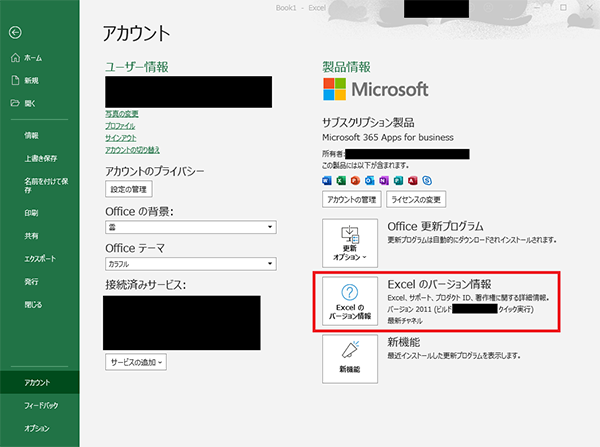Click the ライセンスの変更 button
The width and height of the screenshot is (600, 447).
tap(416, 199)
